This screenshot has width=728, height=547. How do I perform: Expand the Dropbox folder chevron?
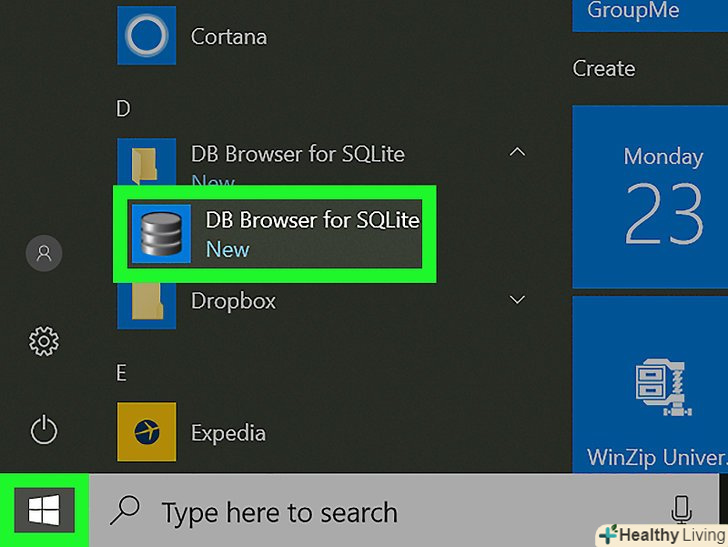(517, 300)
